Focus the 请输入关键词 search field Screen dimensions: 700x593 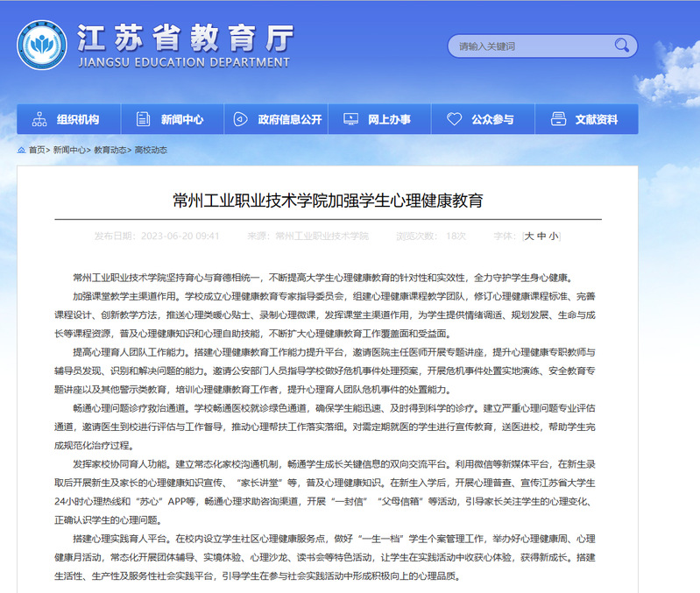click(530, 46)
